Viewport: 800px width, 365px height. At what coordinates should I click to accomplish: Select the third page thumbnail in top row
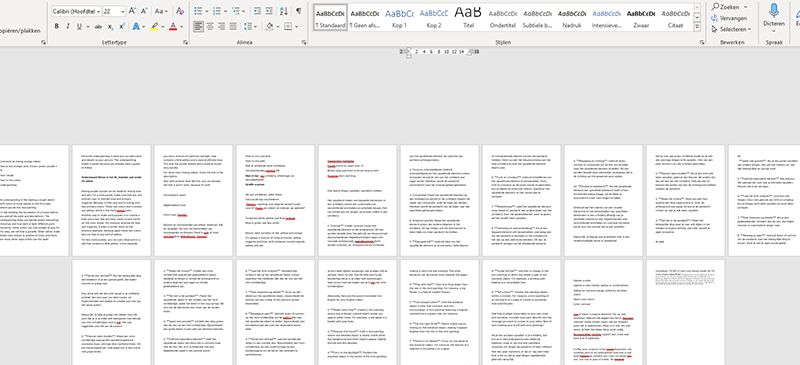[x=193, y=201]
